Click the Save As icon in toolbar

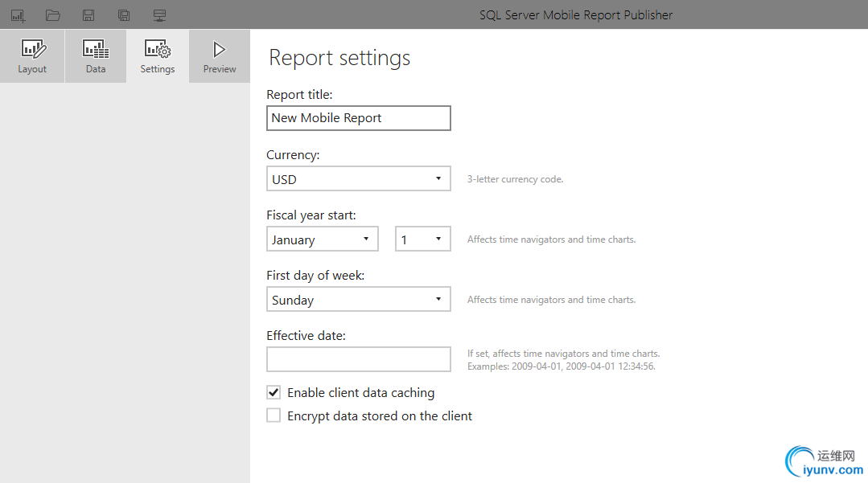coord(124,15)
